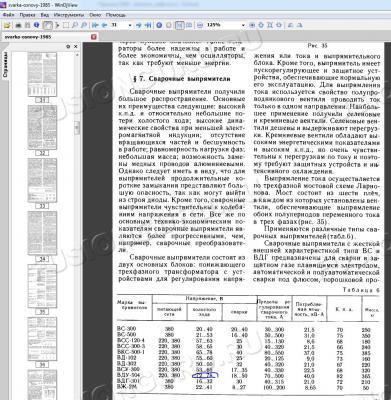
Task: Open the thumbnails panel options arrow
Action: click(x=68, y=47)
